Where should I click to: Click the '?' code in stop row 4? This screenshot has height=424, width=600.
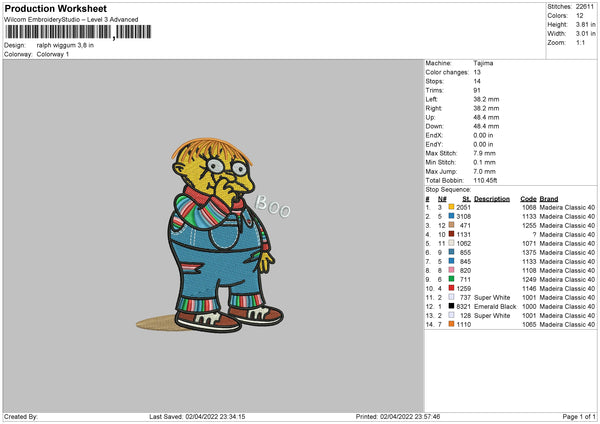pyautogui.click(x=534, y=235)
